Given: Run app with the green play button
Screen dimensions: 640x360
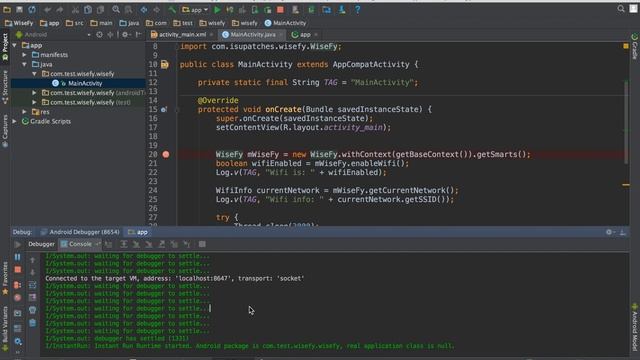Looking at the screenshot, I should coord(217,9).
